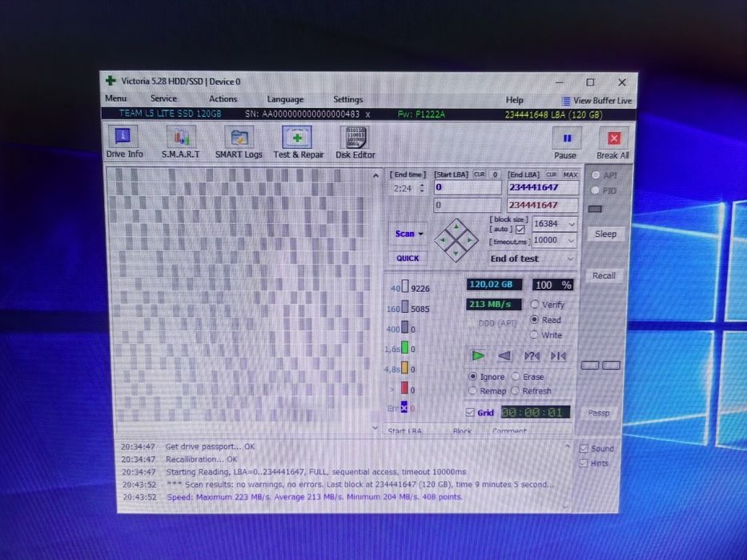Click the white 40 ms block indicator
Screen dimensions: 747x560
click(x=405, y=286)
